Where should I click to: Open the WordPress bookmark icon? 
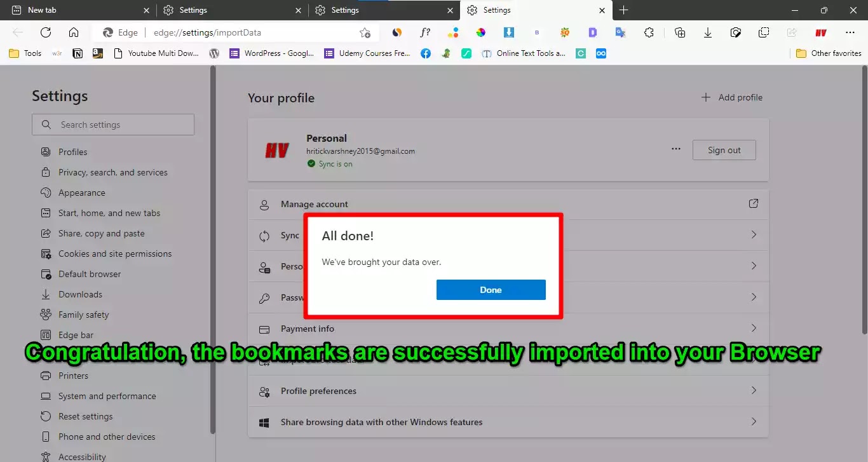pyautogui.click(x=214, y=53)
